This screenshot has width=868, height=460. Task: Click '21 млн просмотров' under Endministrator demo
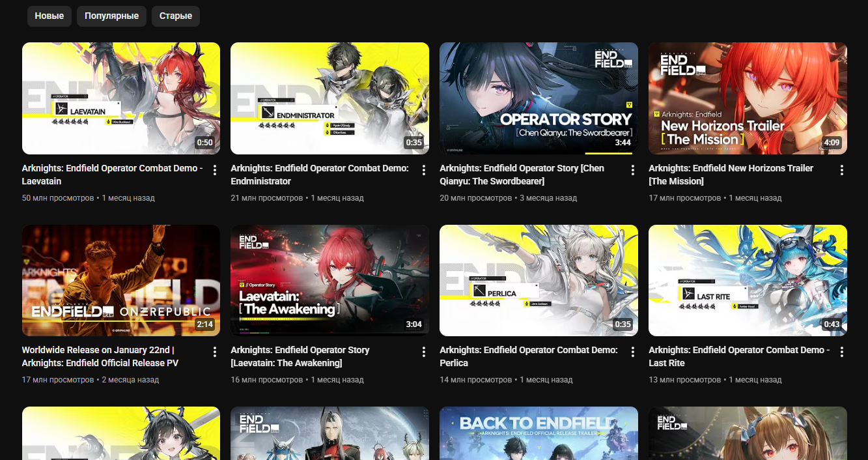[266, 197]
